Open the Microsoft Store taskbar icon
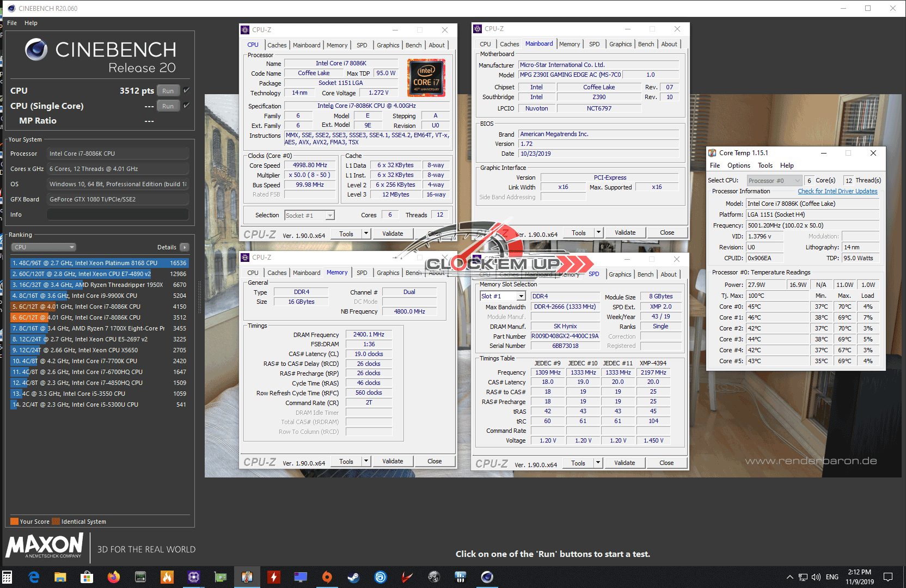906x588 pixels. (87, 577)
